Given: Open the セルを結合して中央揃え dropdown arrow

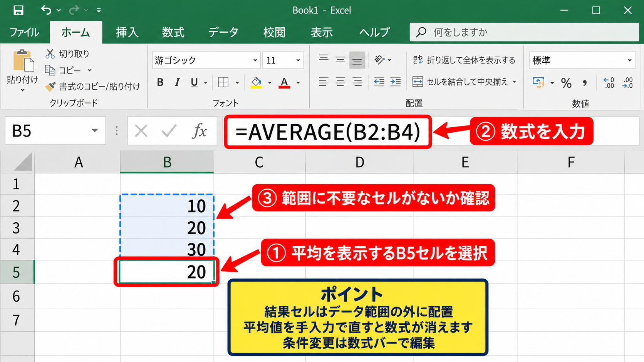Looking at the screenshot, I should point(515,82).
